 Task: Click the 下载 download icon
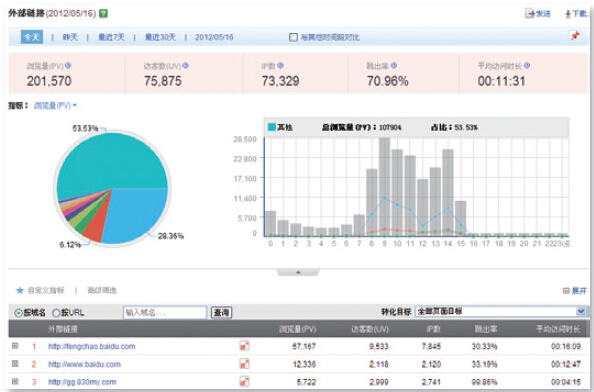[x=568, y=14]
